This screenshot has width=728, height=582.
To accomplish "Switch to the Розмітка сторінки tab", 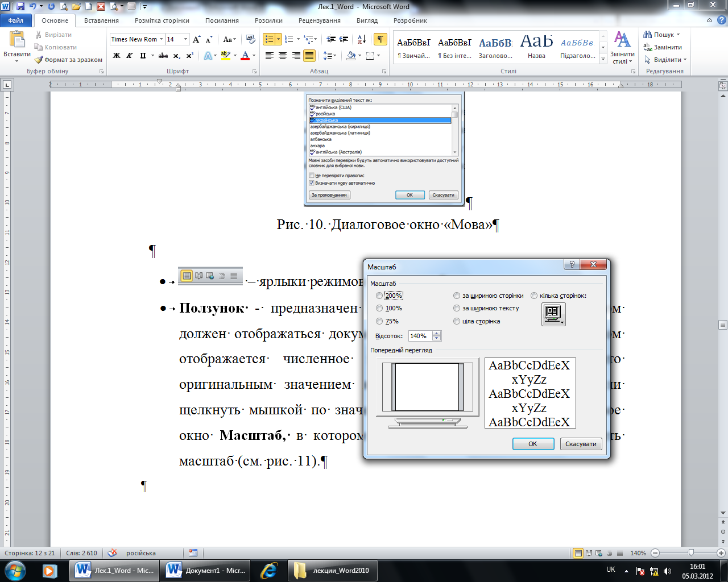I will [x=162, y=20].
